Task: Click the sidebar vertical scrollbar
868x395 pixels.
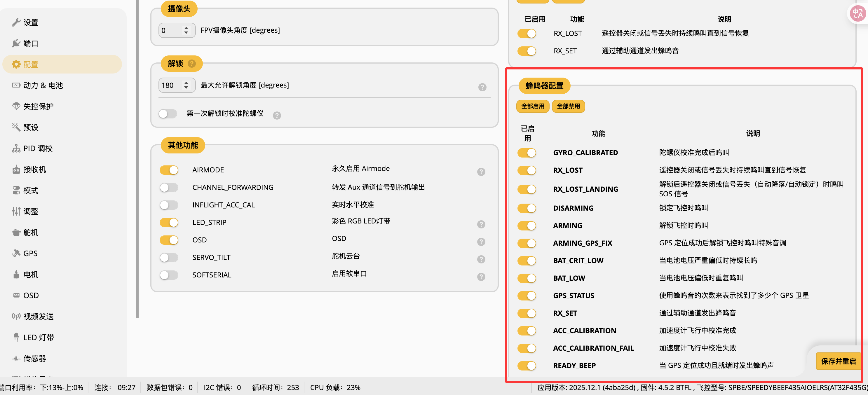Action: 137,158
